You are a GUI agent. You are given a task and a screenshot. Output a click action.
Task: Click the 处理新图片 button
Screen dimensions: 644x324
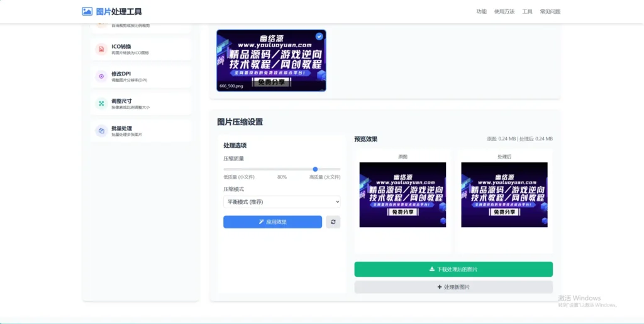[453, 287]
